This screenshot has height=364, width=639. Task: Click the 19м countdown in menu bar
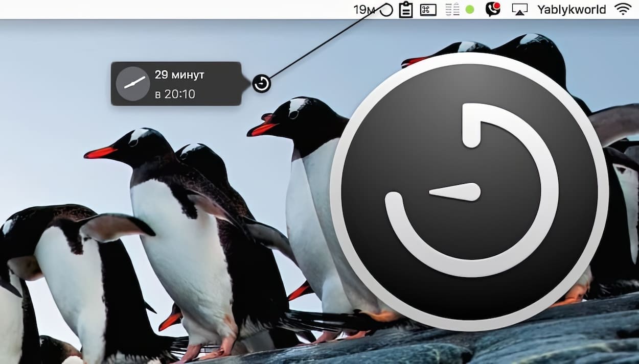(364, 10)
